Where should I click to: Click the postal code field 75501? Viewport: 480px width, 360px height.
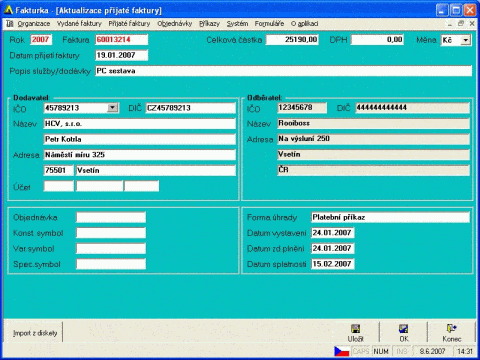click(58, 170)
